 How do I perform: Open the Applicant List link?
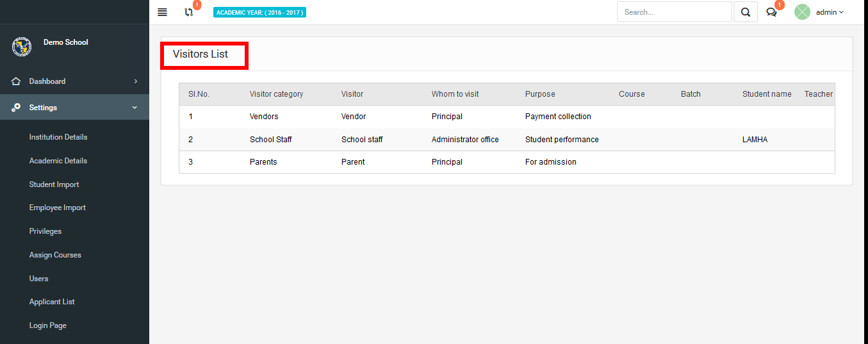pyautogui.click(x=52, y=302)
